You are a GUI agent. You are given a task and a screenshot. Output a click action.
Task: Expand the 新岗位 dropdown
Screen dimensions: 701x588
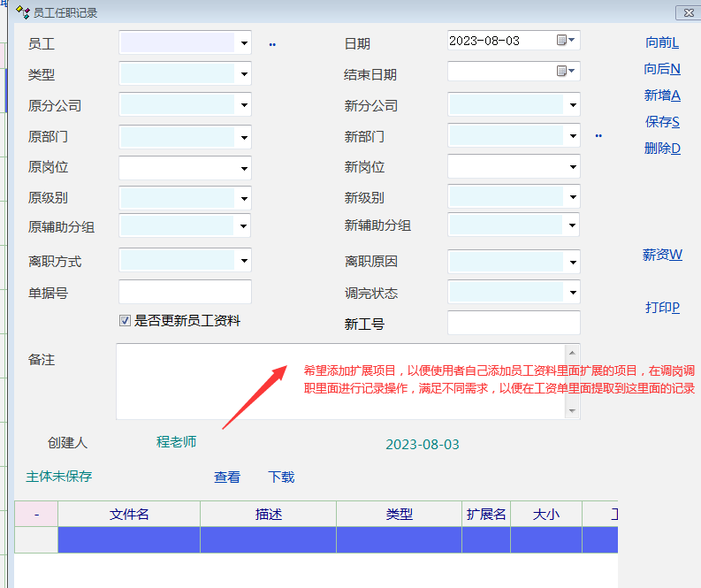(573, 167)
